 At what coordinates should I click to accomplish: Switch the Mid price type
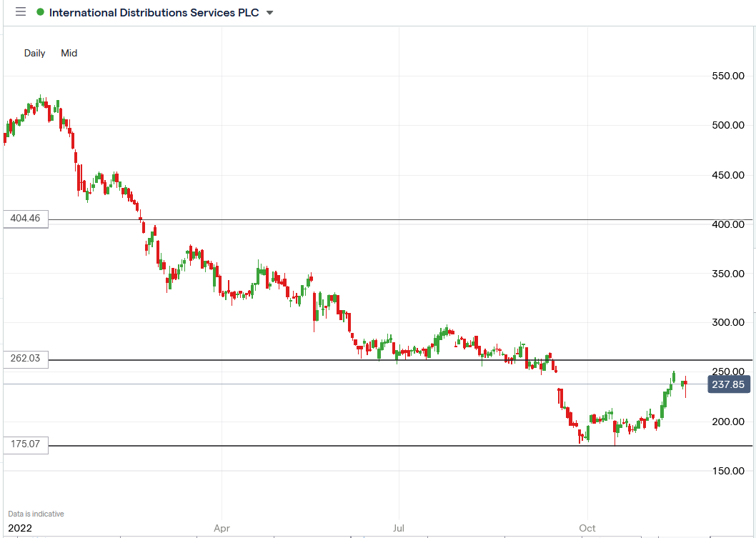point(69,53)
